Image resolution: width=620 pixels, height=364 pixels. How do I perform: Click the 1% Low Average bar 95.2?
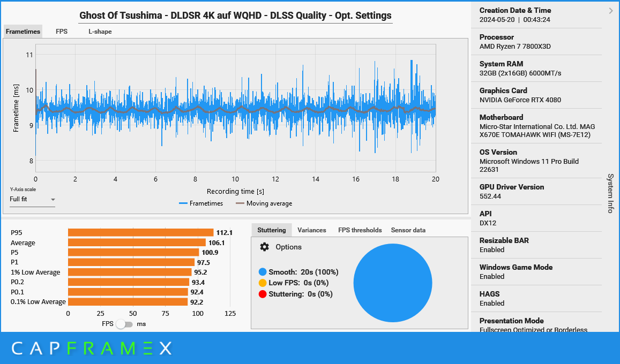click(130, 272)
